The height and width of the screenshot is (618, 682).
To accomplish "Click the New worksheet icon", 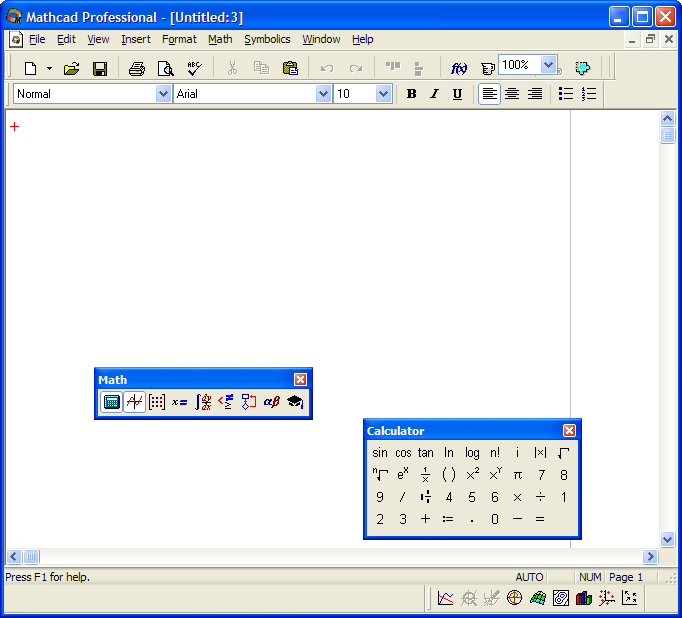I will 30,68.
